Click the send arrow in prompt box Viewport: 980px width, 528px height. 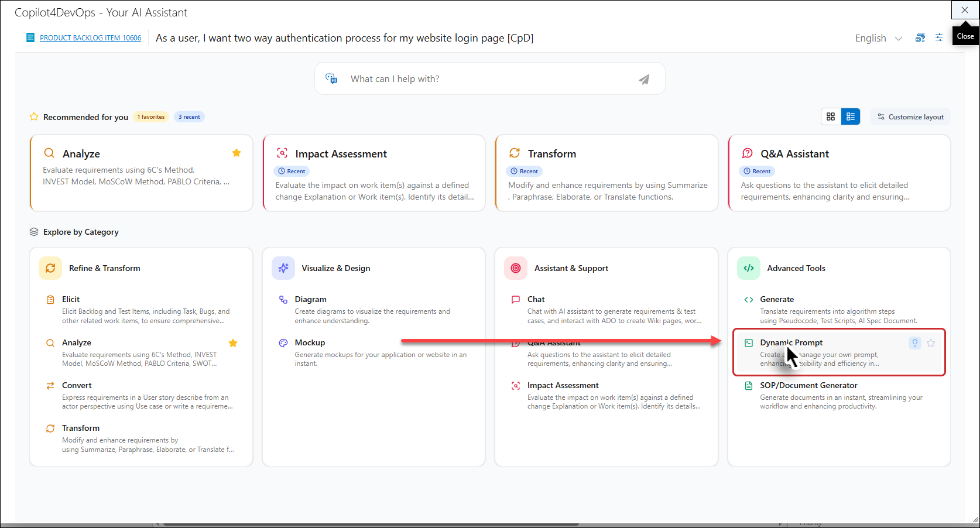[x=643, y=80]
